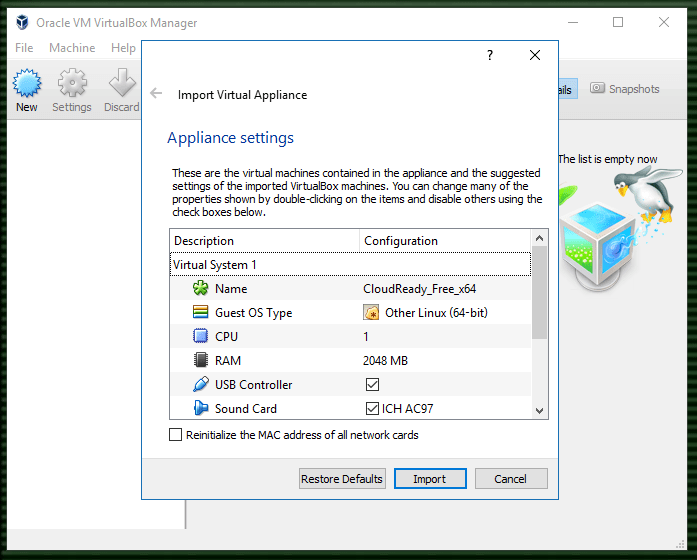Click the CPU chip icon

(x=200, y=336)
